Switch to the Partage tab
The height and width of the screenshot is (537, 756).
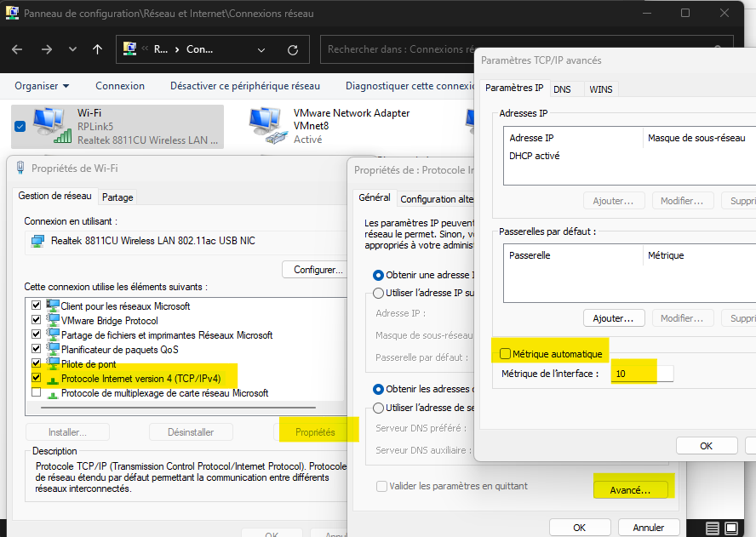point(117,197)
